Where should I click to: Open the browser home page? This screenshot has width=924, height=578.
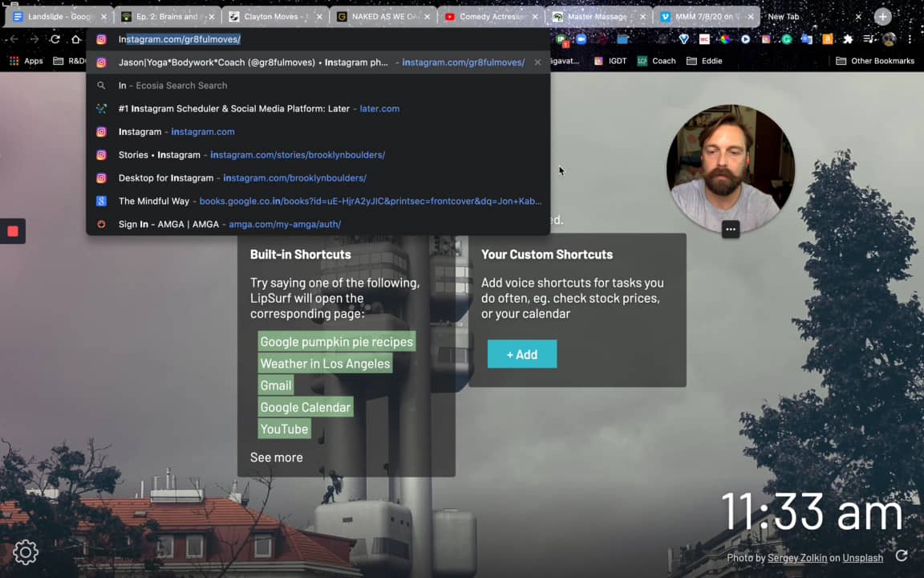(x=76, y=39)
